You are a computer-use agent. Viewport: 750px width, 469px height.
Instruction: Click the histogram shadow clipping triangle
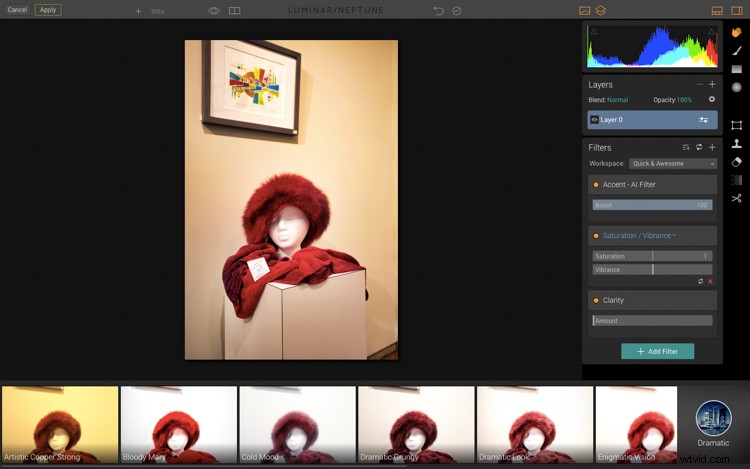click(594, 32)
